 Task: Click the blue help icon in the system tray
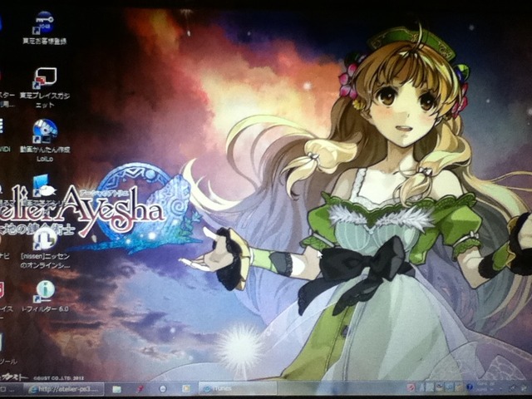coord(470,387)
